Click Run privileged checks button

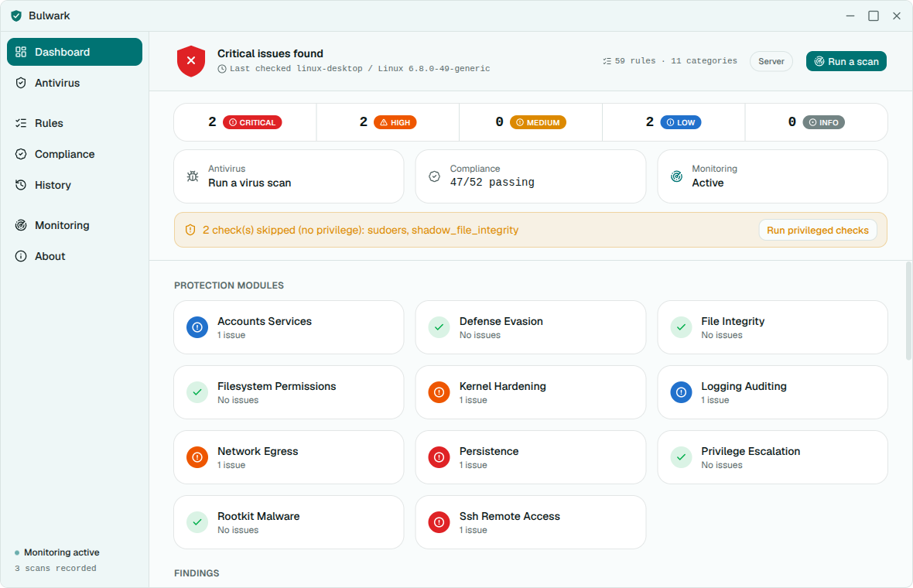pos(818,230)
